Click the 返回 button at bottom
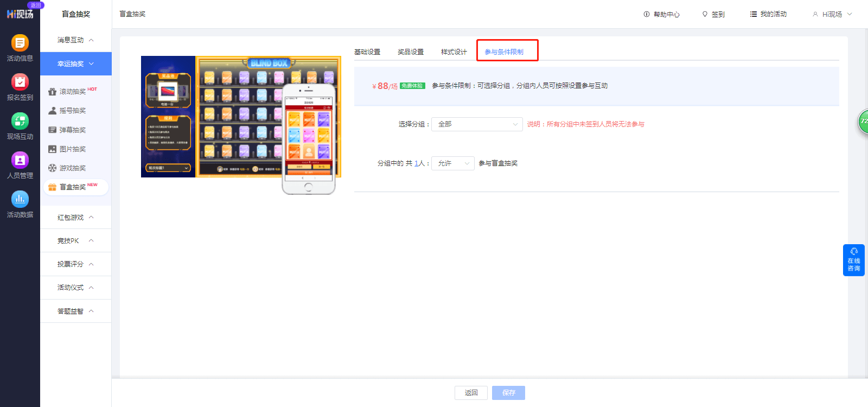This screenshot has width=868, height=407. coord(471,393)
